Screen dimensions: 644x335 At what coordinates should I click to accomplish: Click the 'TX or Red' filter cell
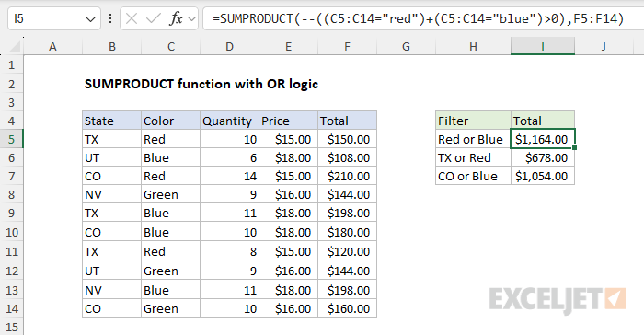(x=473, y=158)
